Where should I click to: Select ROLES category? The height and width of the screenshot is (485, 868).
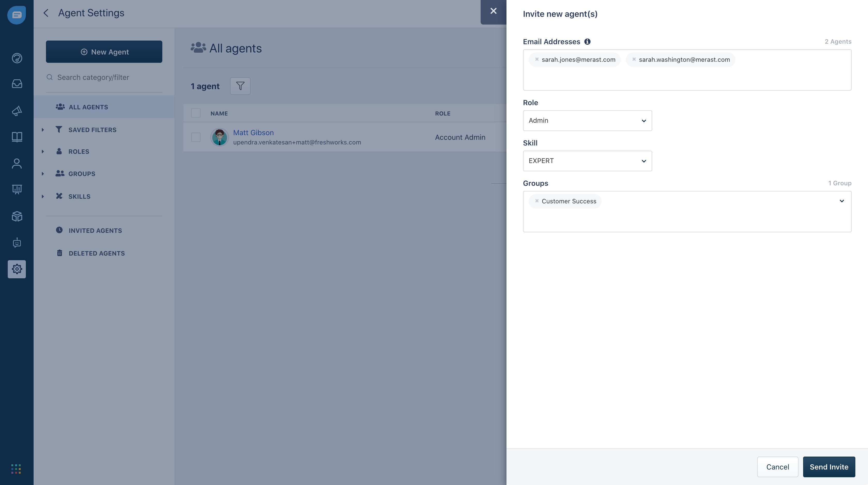point(79,151)
